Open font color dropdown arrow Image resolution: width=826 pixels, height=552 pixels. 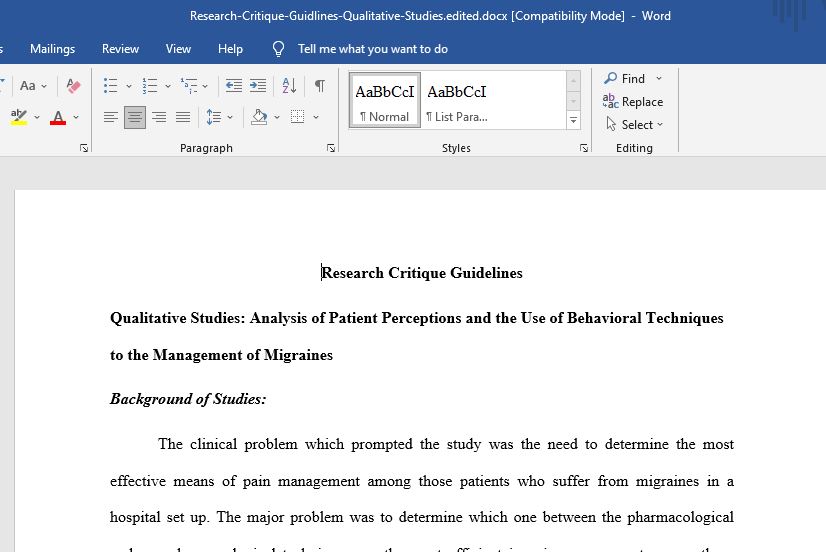[x=76, y=117]
